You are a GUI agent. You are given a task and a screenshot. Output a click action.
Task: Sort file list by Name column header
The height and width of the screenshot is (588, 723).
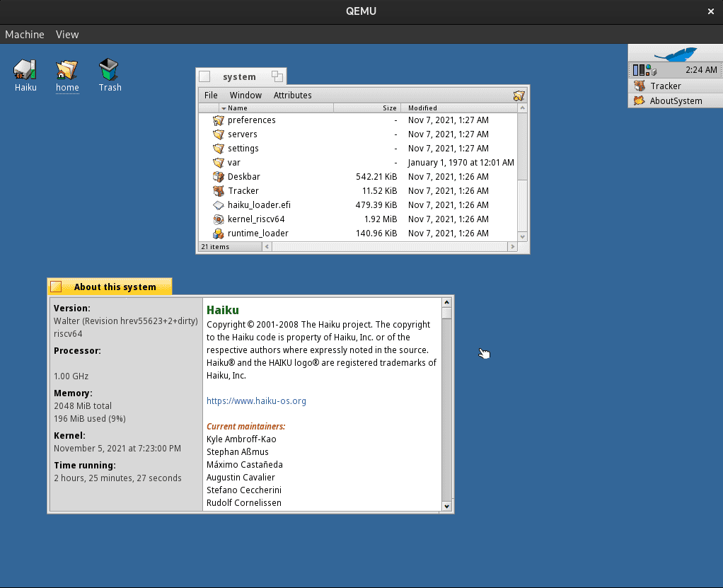pos(238,108)
